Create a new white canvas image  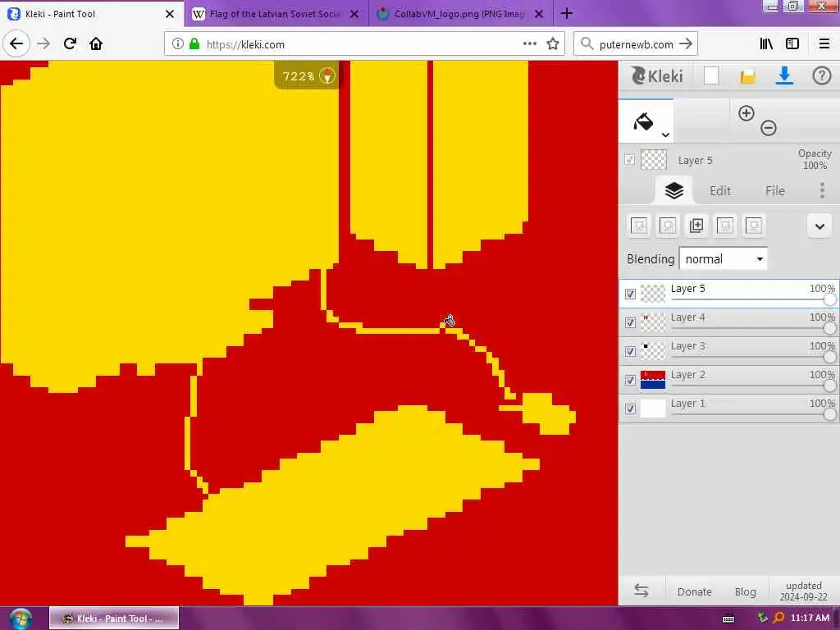pyautogui.click(x=711, y=76)
